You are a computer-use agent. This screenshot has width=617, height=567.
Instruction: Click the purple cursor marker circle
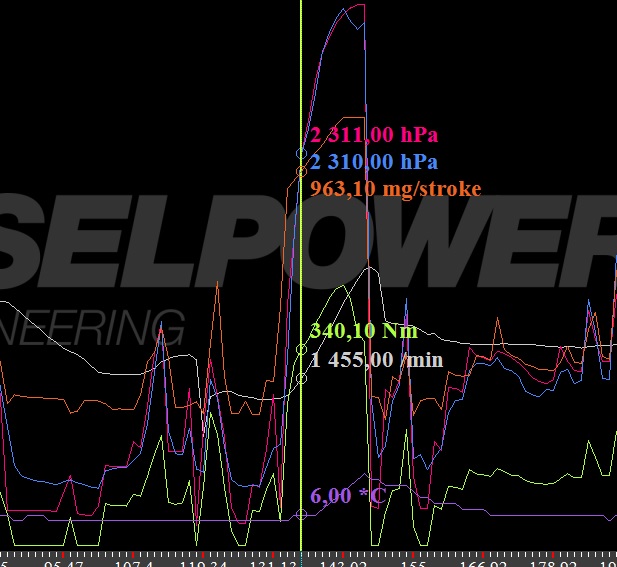click(x=301, y=515)
